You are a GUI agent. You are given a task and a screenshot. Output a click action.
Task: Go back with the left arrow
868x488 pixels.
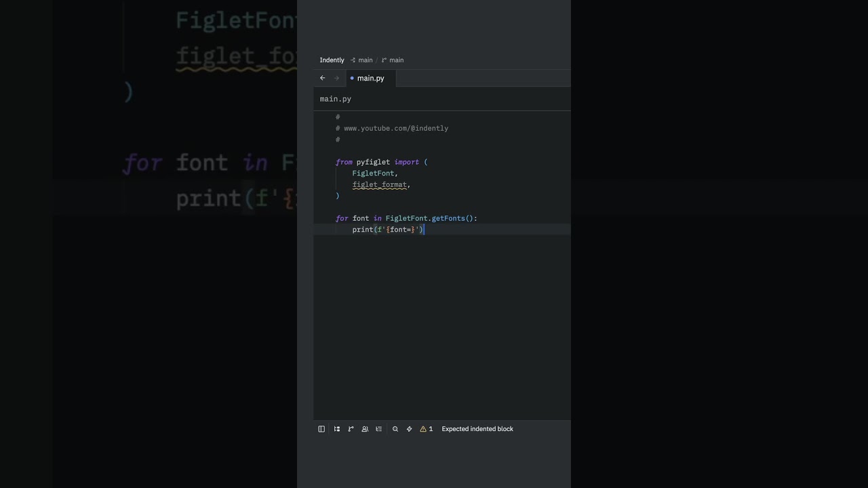(x=323, y=78)
